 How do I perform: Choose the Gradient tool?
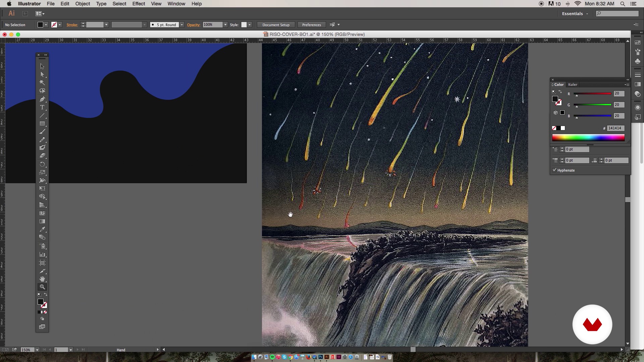tap(42, 221)
